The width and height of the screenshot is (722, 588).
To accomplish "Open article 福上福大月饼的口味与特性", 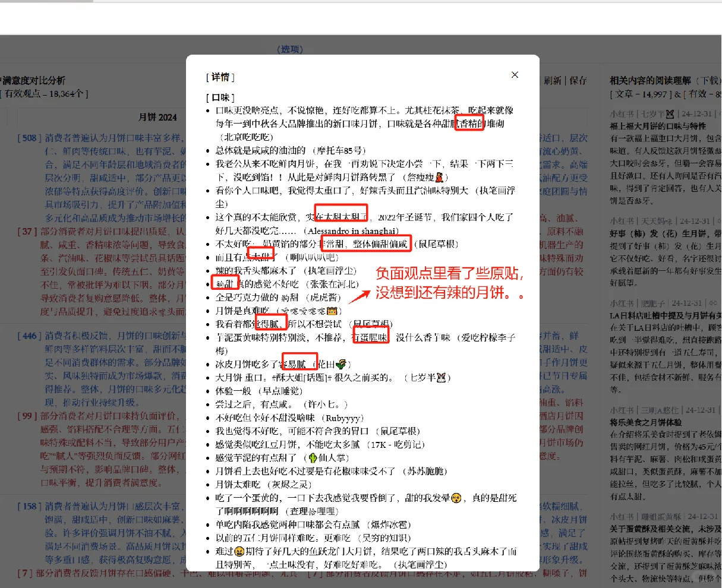I will coord(658,126).
